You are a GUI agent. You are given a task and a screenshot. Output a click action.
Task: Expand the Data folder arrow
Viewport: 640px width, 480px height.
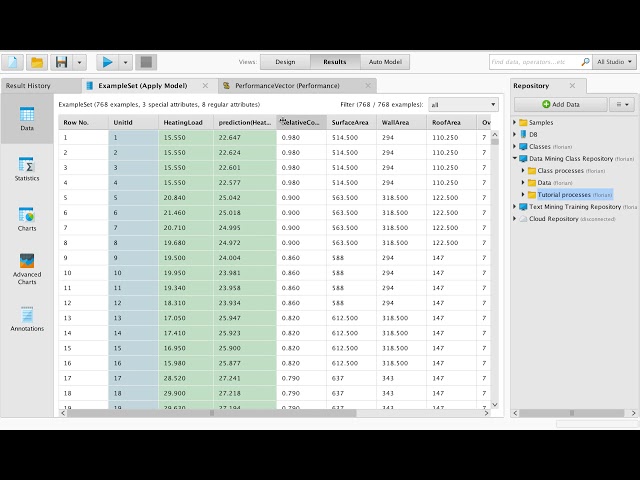coord(523,182)
